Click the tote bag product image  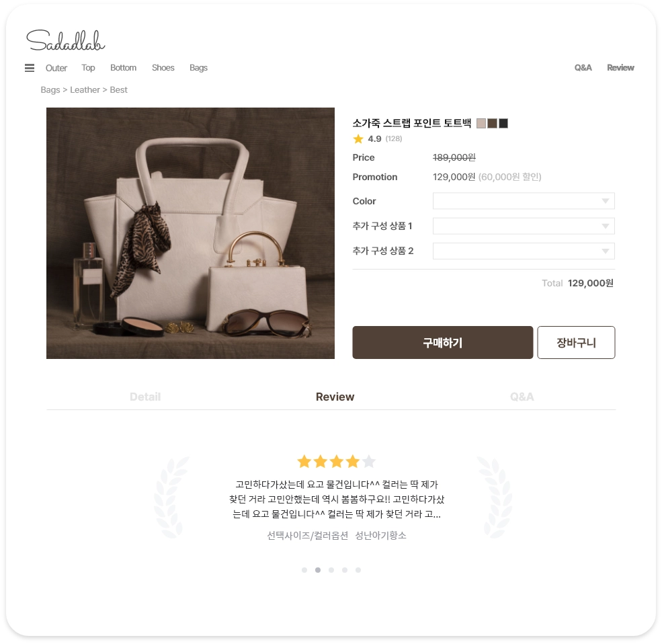190,233
